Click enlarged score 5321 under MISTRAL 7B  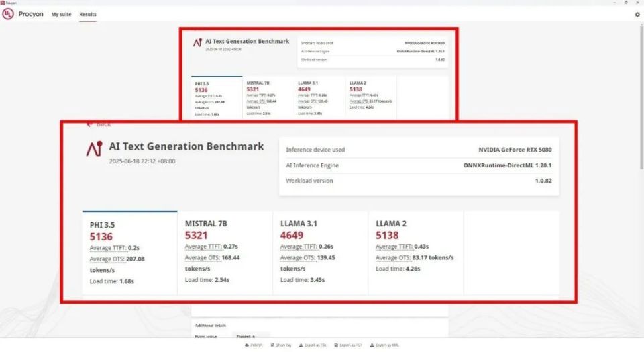click(x=197, y=236)
